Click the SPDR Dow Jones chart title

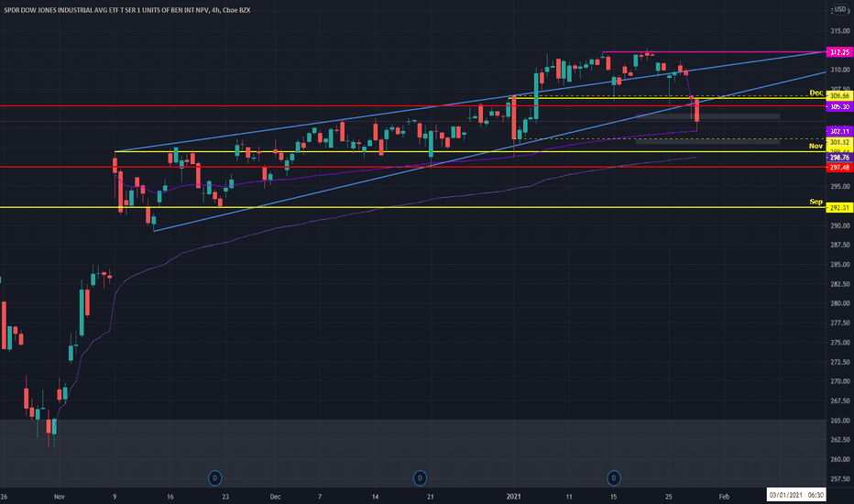point(126,10)
